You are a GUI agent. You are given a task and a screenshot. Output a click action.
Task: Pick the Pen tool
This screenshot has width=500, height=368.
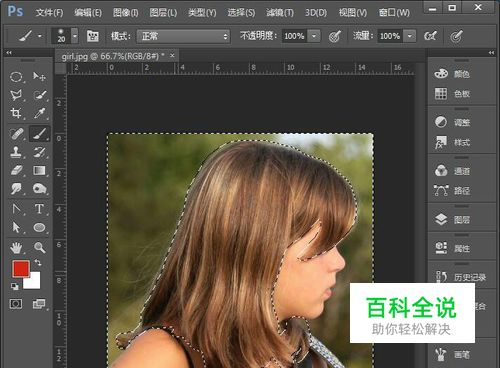pyautogui.click(x=16, y=209)
